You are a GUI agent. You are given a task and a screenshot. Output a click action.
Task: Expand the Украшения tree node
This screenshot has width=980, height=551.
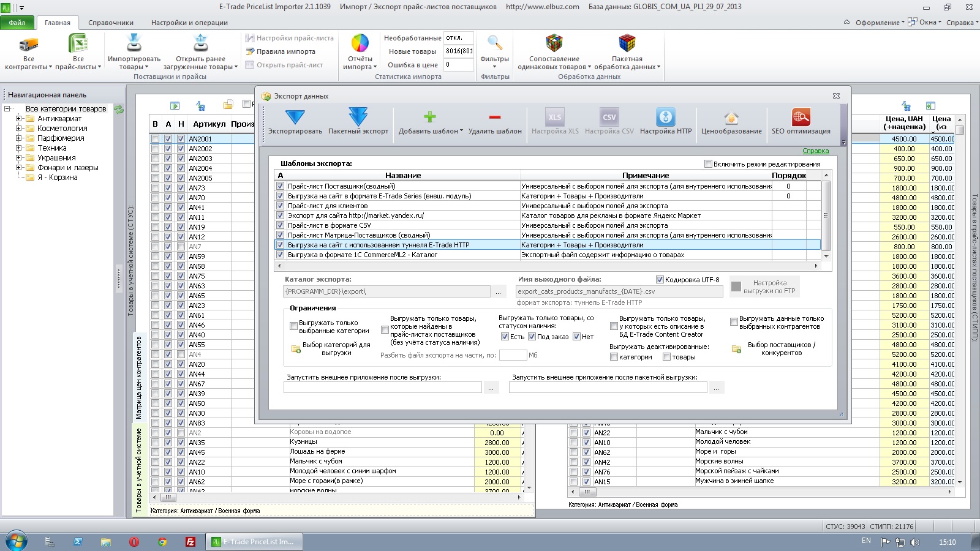tap(18, 158)
